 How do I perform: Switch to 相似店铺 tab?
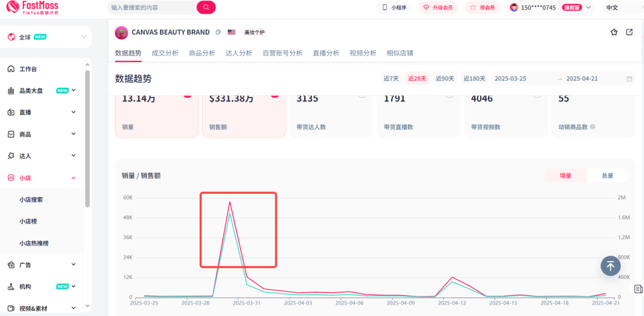click(400, 53)
